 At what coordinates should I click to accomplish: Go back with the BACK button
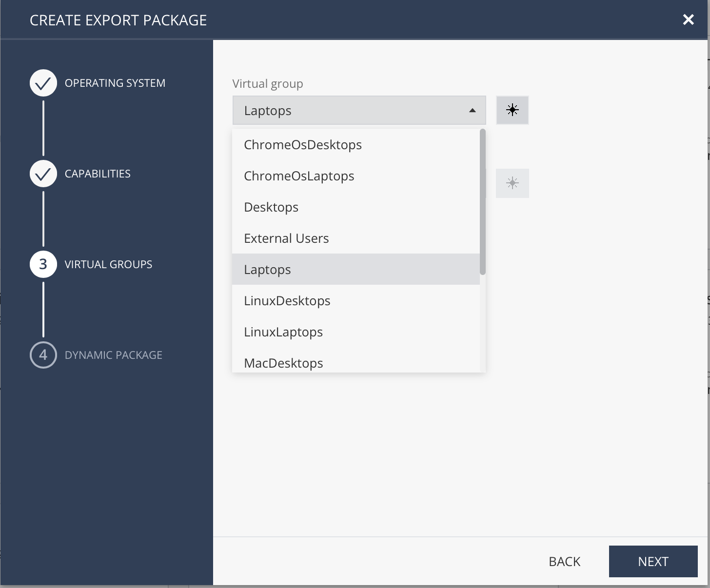point(564,562)
